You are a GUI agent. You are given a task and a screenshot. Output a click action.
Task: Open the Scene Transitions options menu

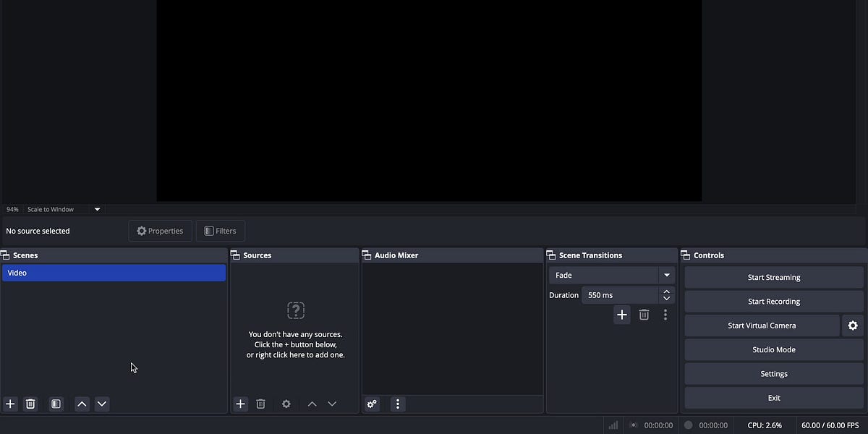click(x=665, y=315)
